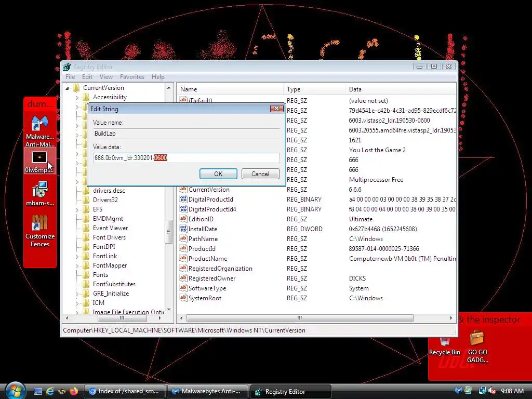Viewport: 532px width, 399px height.
Task: Switch to Malwarebytes Anti-... taskbar button
Action: tap(208, 391)
